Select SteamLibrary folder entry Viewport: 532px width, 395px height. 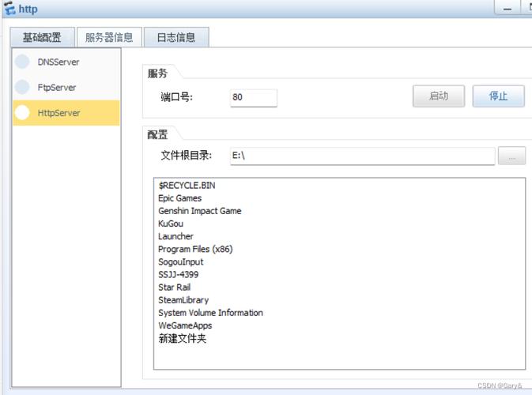(183, 300)
